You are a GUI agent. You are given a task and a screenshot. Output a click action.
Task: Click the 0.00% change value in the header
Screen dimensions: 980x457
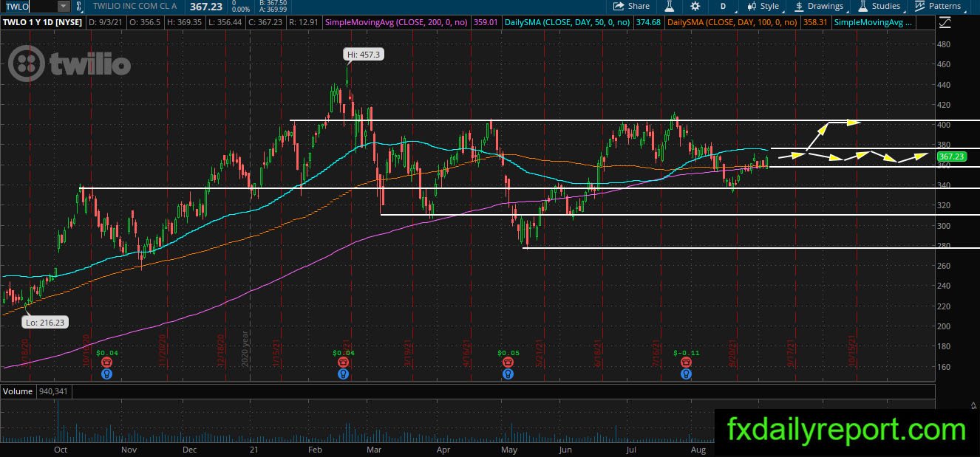[x=241, y=9]
